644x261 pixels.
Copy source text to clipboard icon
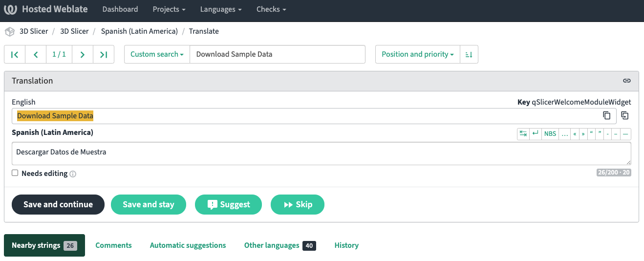[606, 116]
